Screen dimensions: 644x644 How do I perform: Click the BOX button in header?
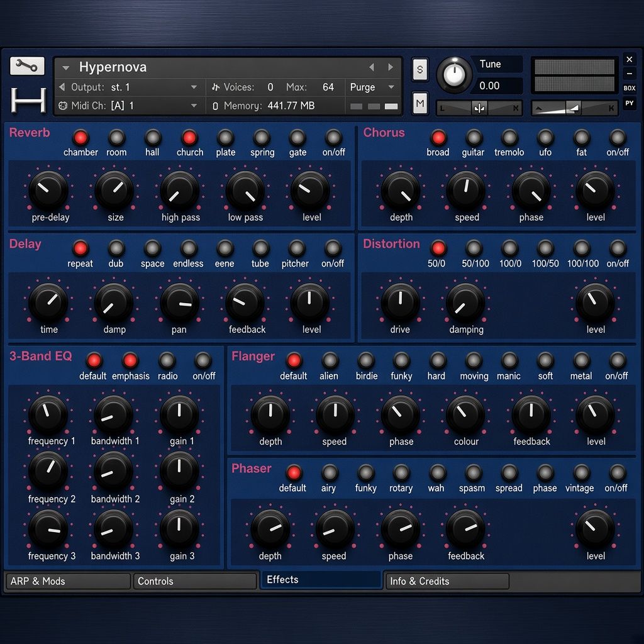(x=629, y=88)
